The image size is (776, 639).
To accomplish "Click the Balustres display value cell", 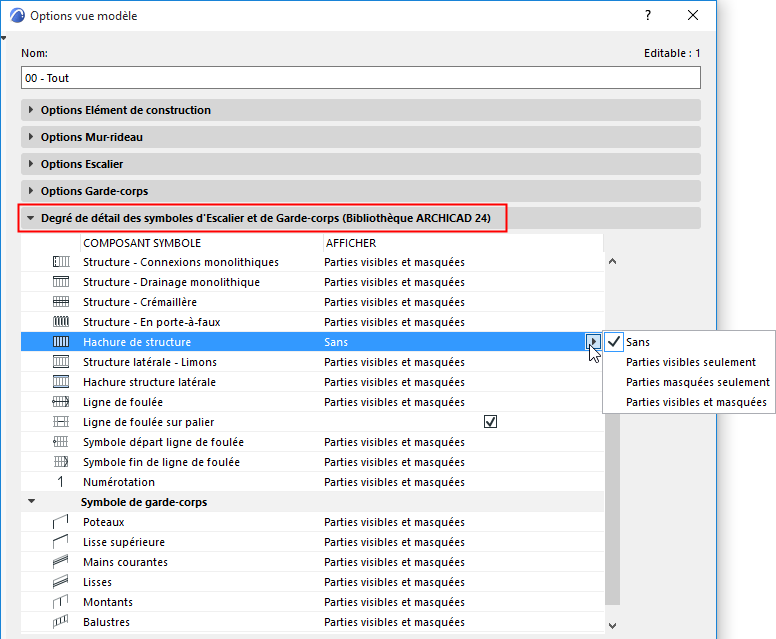I will pos(394,622).
